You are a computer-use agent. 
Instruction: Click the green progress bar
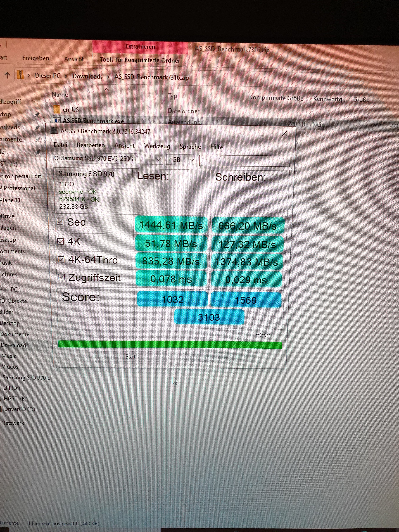170,345
